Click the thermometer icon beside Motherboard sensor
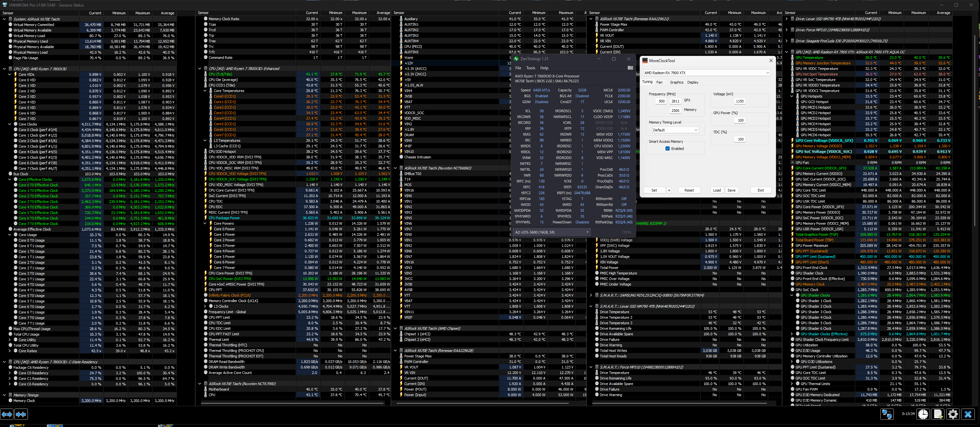 coord(205,389)
